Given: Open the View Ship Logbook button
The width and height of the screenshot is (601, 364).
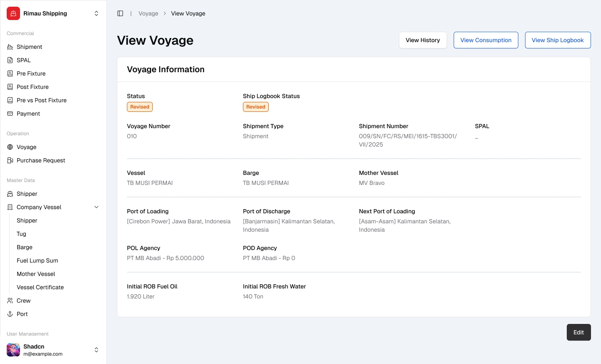Looking at the screenshot, I should [x=557, y=40].
